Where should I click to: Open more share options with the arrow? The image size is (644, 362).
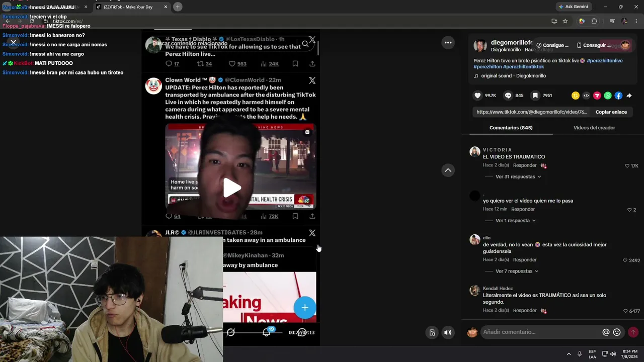[629, 96]
